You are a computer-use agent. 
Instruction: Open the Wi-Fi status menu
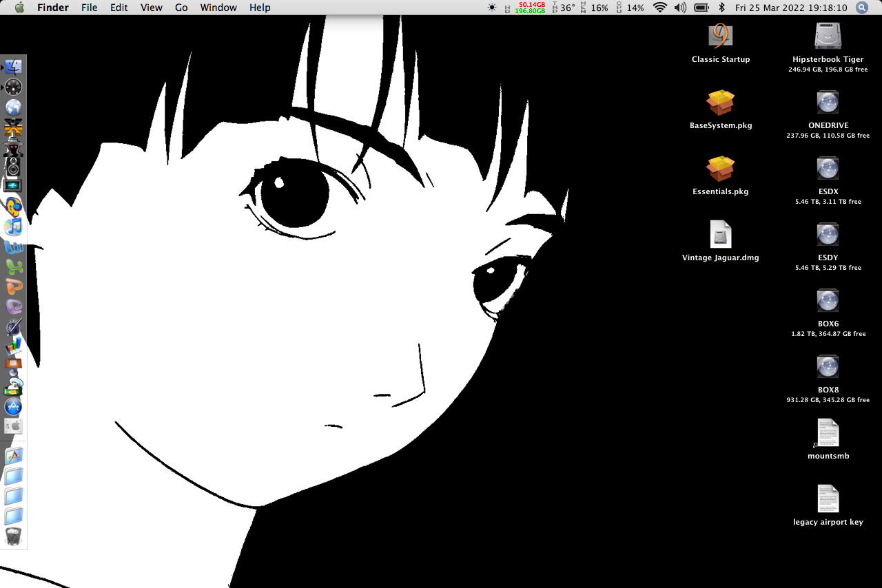click(x=660, y=8)
